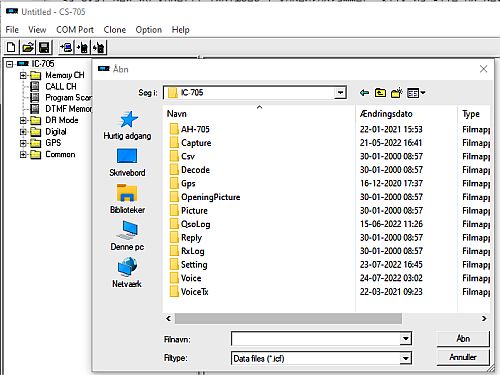Click the middle clone transceiver toolbar icon
Screen dimensions: 500x375
pyautogui.click(x=82, y=47)
